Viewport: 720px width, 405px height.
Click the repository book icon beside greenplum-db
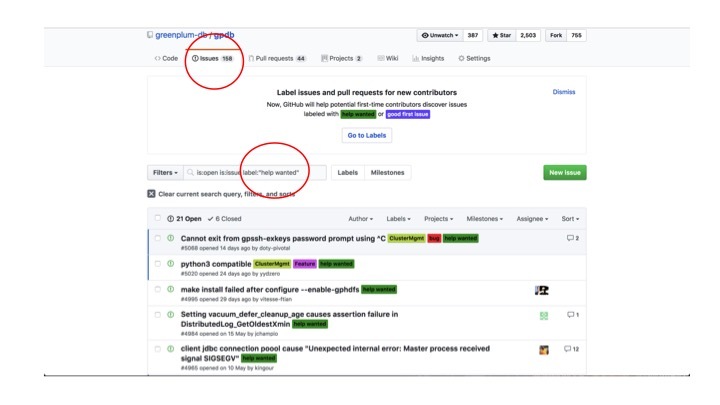(x=150, y=35)
